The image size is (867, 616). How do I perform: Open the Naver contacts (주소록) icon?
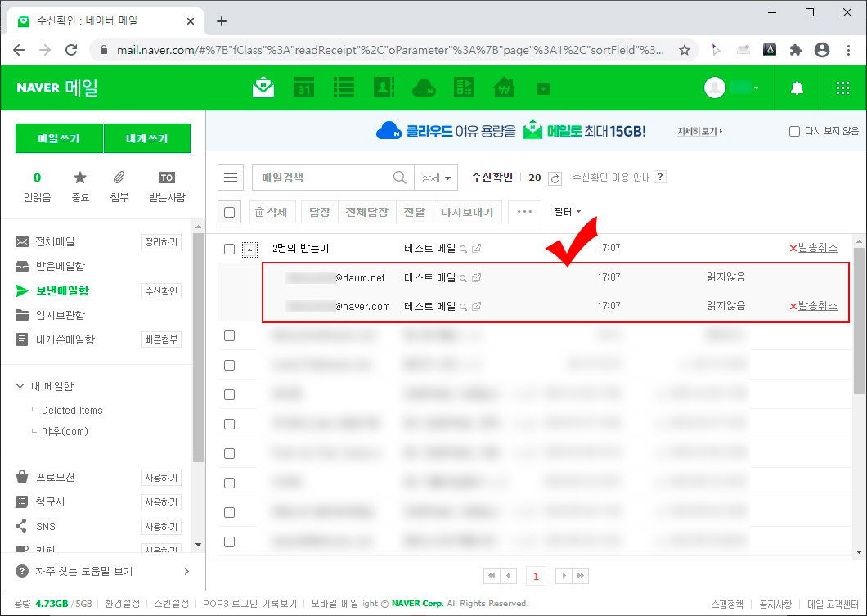click(384, 88)
